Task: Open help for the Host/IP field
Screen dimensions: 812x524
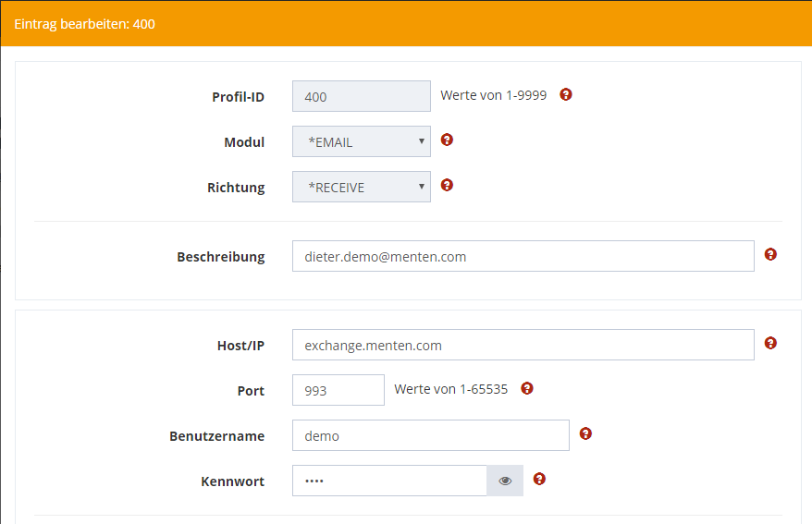Action: (770, 343)
